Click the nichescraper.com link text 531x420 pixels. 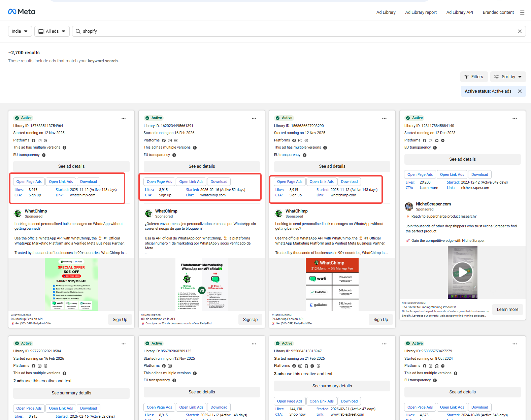click(x=475, y=188)
